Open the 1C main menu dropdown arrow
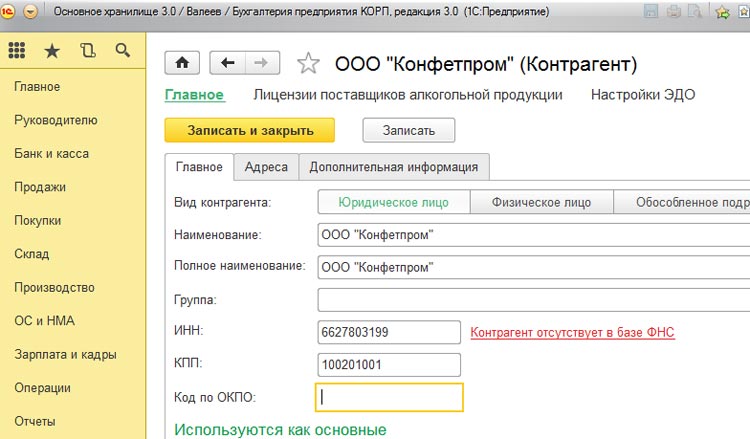The width and height of the screenshot is (750, 439). (31, 12)
